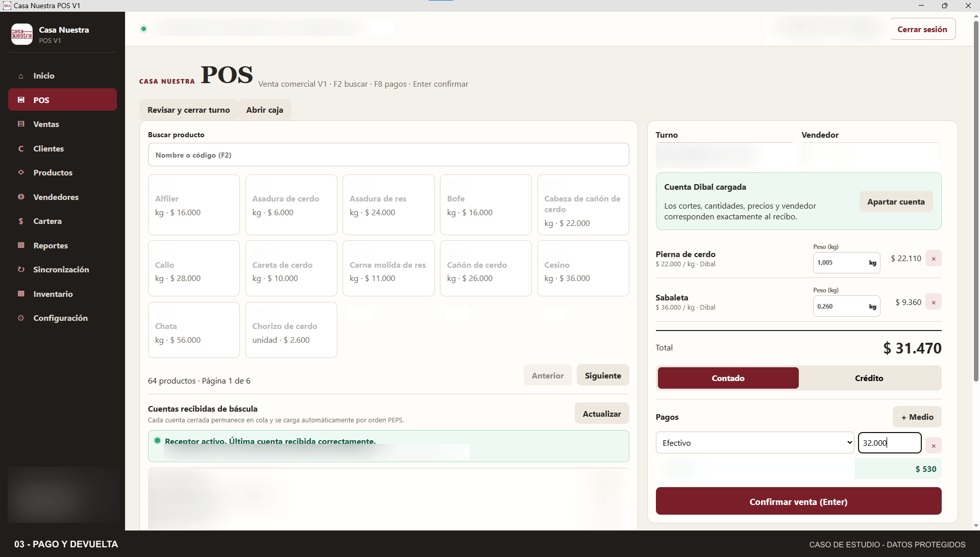The height and width of the screenshot is (557, 980).
Task: Click the Sincronización refresh icon
Action: coord(21,269)
